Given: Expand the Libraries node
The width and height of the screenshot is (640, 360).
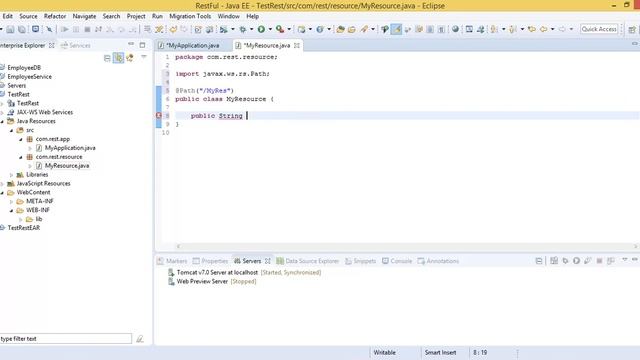Looking at the screenshot, I should pos(11,175).
